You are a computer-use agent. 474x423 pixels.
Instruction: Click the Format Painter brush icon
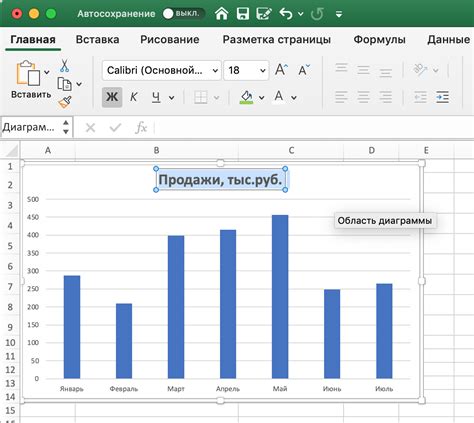(x=65, y=102)
